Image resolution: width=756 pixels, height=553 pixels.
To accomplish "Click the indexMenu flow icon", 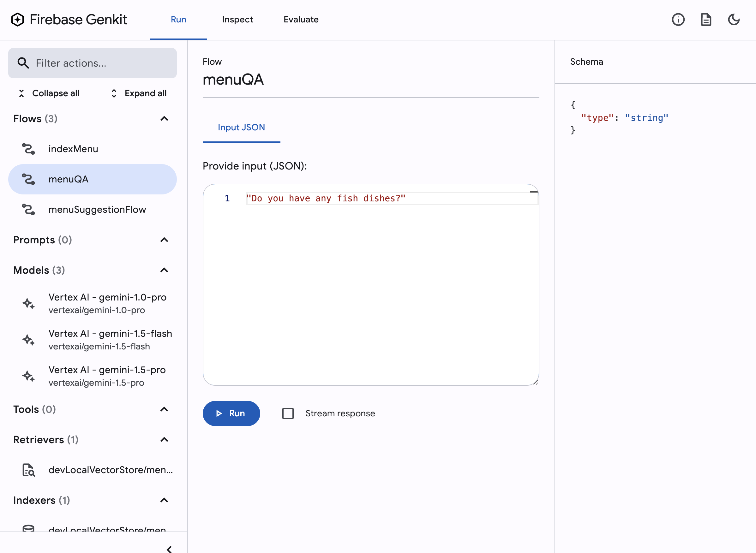I will click(28, 149).
